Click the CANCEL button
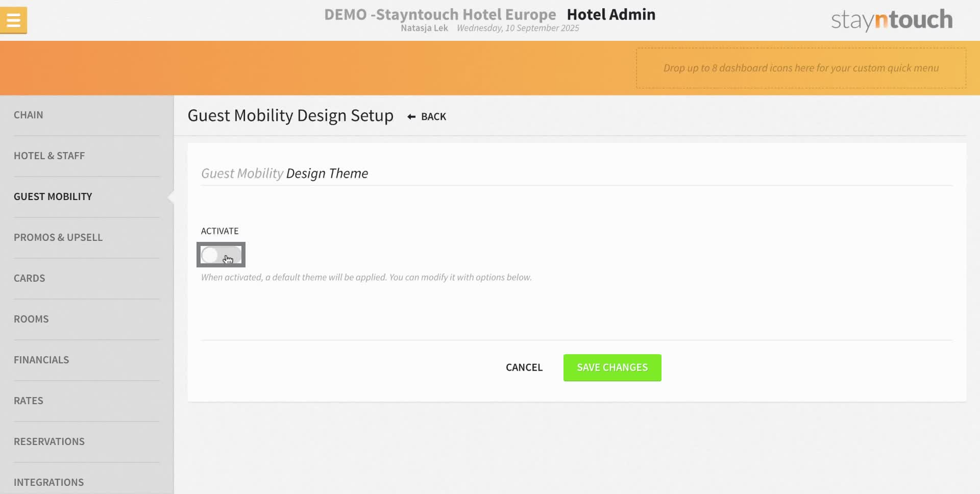This screenshot has width=980, height=494. coord(524,367)
